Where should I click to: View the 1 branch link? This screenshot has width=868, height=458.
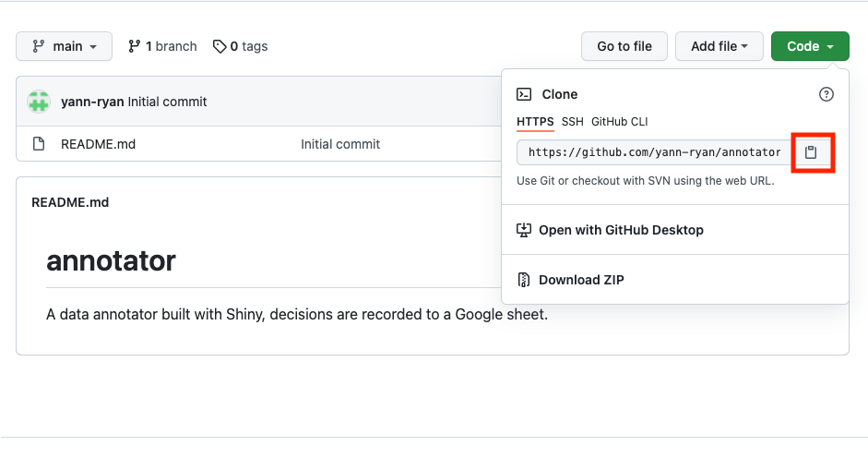pyautogui.click(x=162, y=46)
